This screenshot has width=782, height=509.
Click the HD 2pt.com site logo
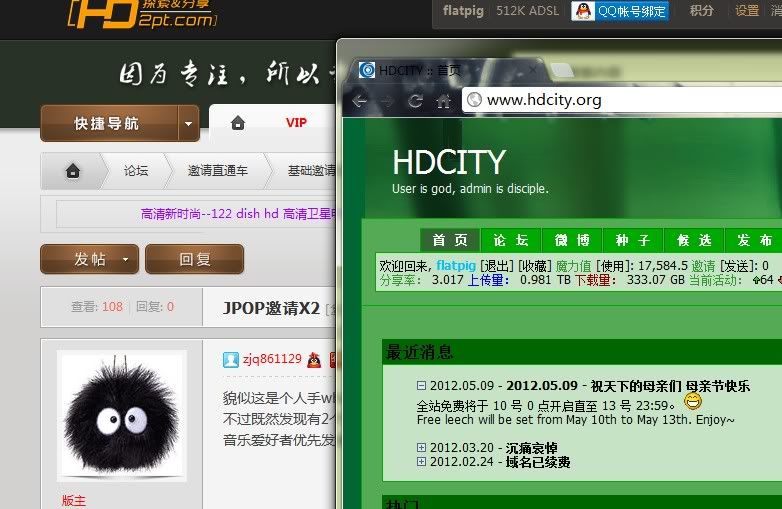[142, 13]
